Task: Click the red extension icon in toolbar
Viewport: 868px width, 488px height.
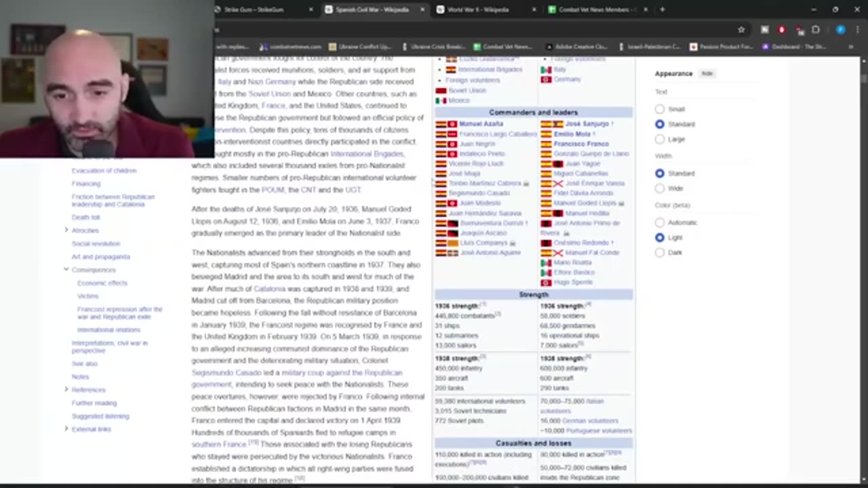Action: coord(781,30)
